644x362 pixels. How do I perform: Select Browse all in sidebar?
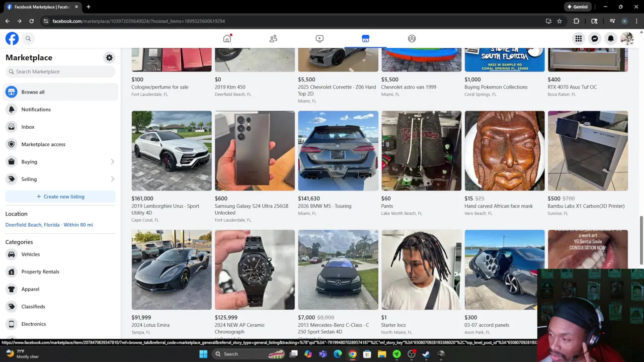pos(60,92)
